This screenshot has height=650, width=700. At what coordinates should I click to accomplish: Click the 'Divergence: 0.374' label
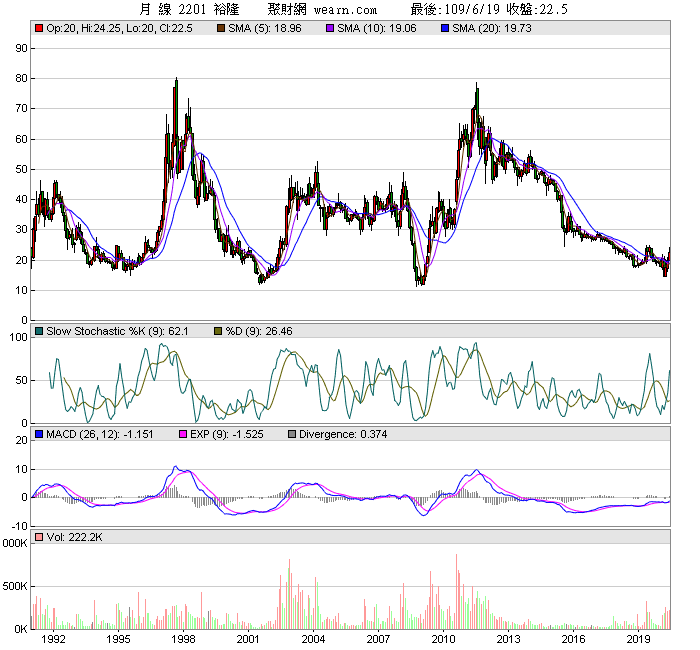343,434
